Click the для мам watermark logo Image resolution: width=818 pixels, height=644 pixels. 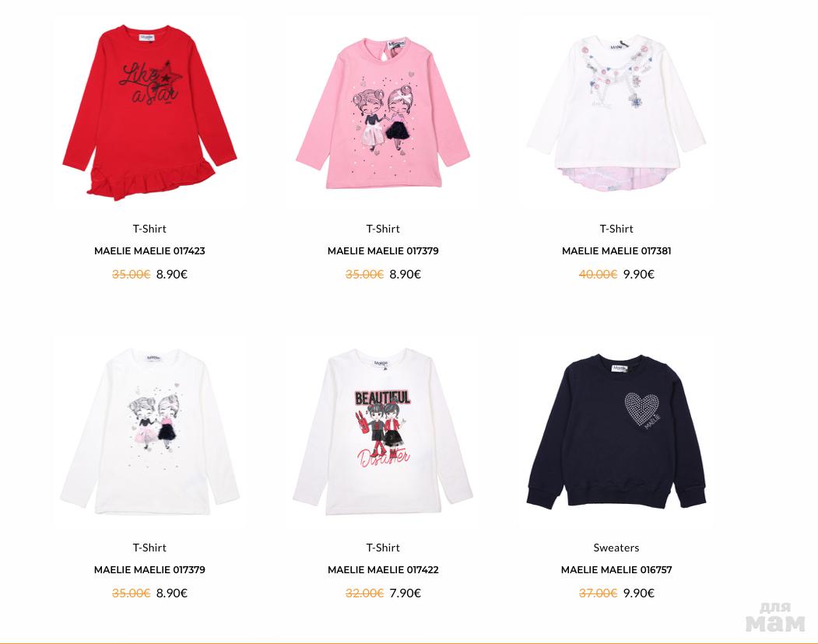point(775,618)
